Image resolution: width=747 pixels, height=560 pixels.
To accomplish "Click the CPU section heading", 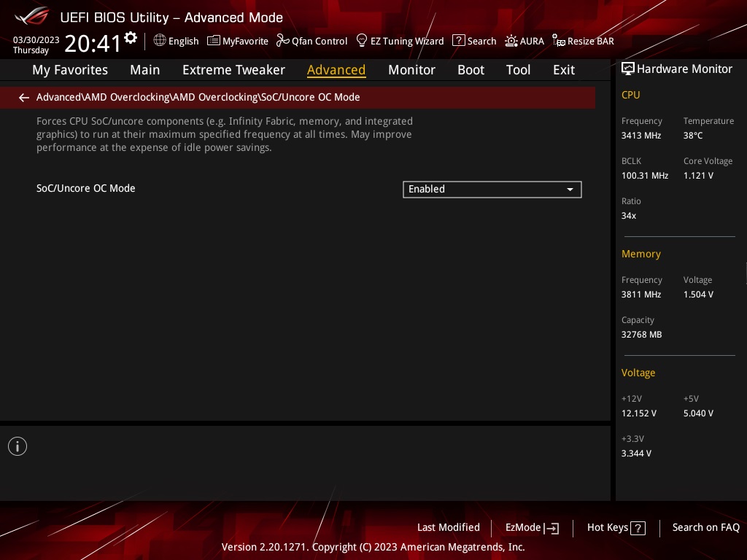I will pyautogui.click(x=630, y=96).
